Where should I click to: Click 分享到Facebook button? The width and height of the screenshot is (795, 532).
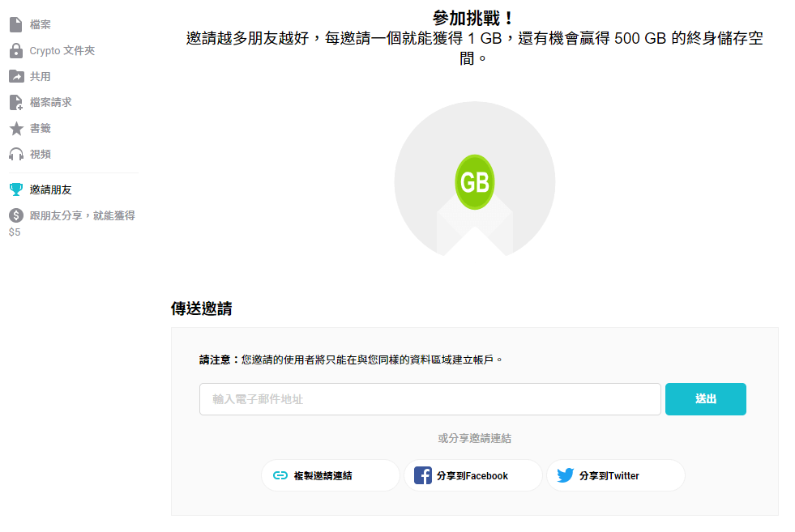point(473,475)
